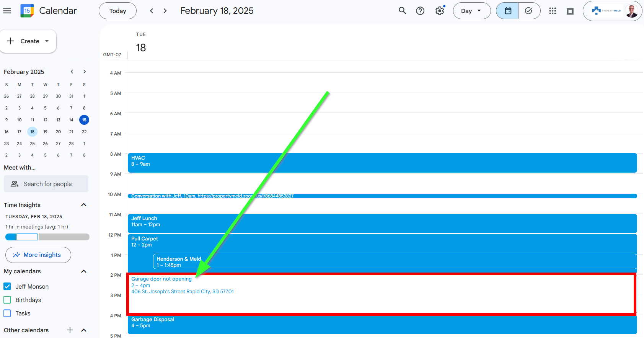
Task: Switch to the Tasks view icon
Action: pos(529,11)
